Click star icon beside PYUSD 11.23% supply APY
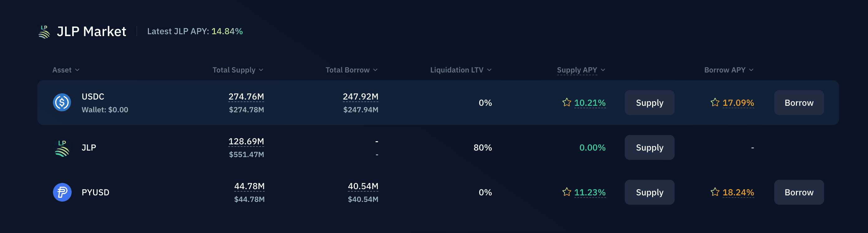Screen dimensions: 868x233 tap(567, 192)
